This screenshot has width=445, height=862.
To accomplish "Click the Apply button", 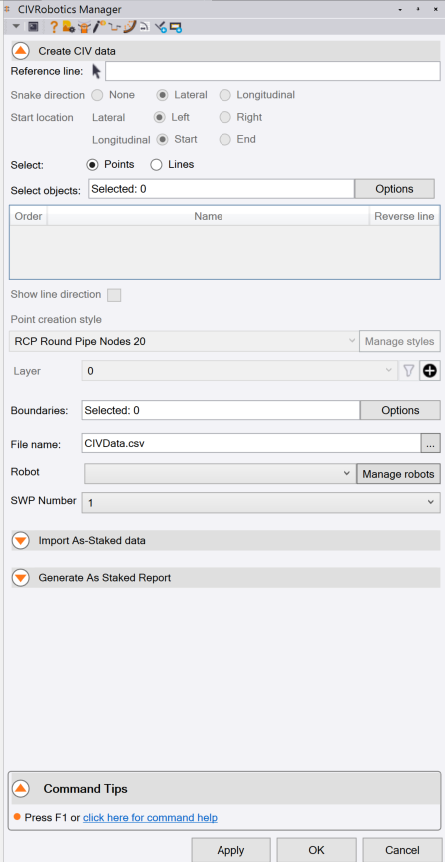I will [231, 850].
